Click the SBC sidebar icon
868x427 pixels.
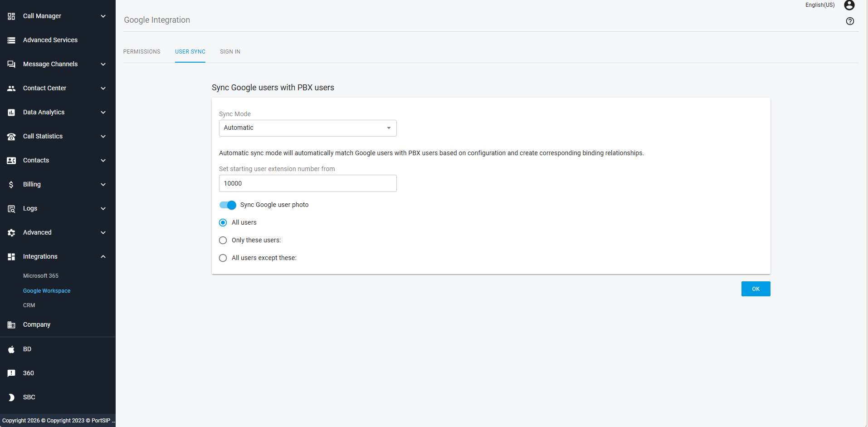click(11, 398)
